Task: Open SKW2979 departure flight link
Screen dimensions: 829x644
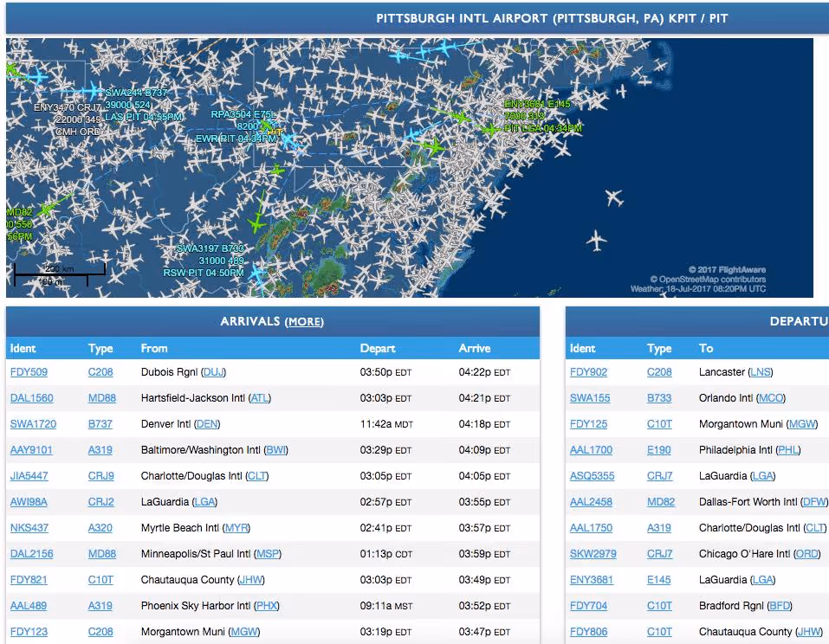Action: [593, 553]
